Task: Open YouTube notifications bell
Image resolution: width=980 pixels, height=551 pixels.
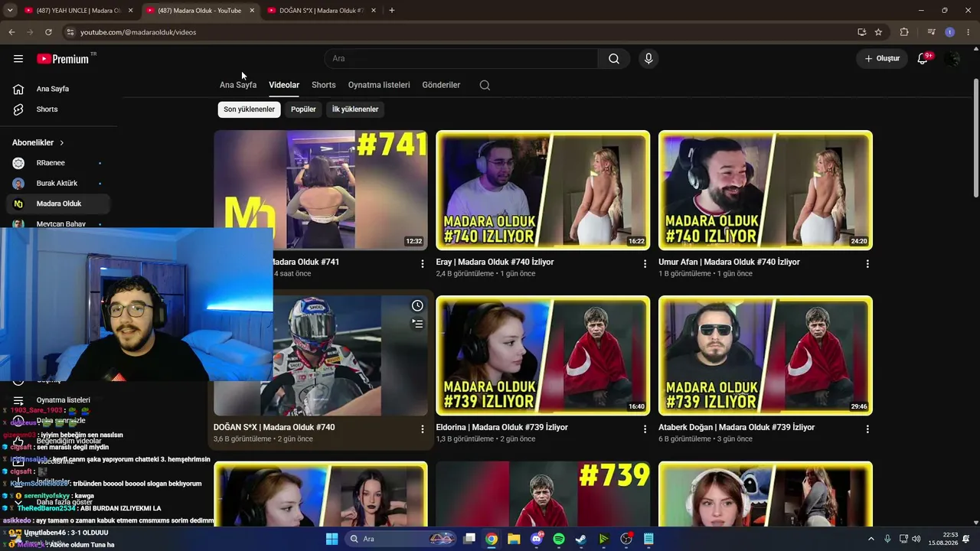Action: [923, 59]
